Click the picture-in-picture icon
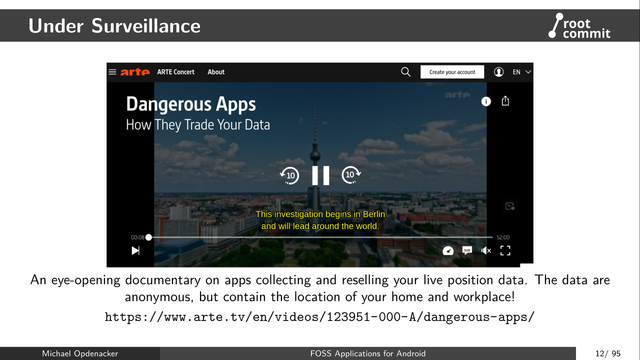 click(510, 206)
